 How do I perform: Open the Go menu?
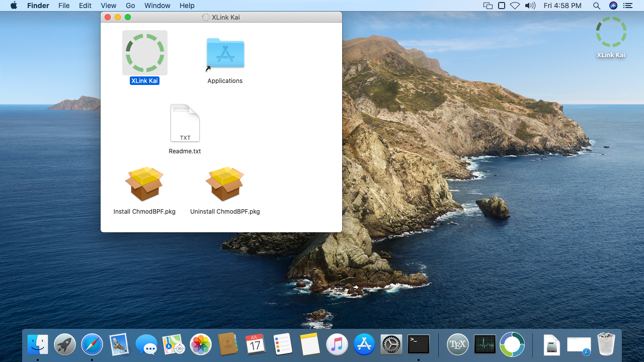130,6
